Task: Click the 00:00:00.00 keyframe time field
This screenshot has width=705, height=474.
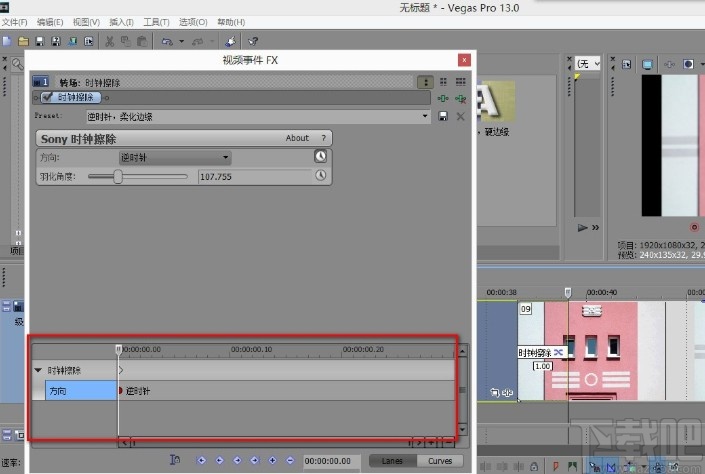Action: click(331, 461)
